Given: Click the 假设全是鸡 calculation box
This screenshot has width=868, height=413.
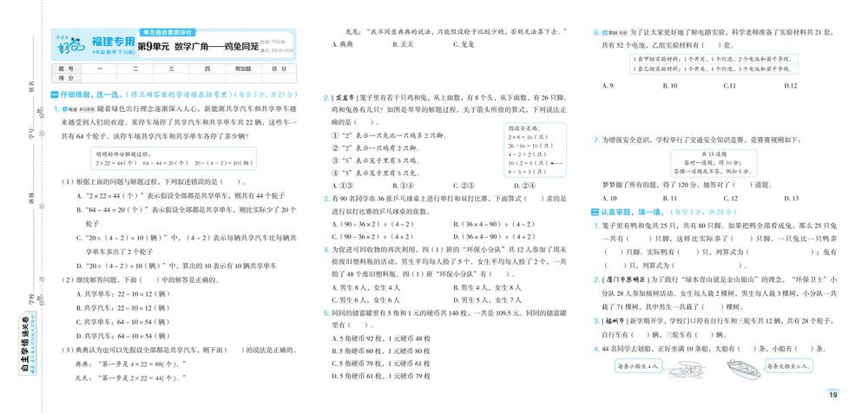Looking at the screenshot, I should [535, 151].
